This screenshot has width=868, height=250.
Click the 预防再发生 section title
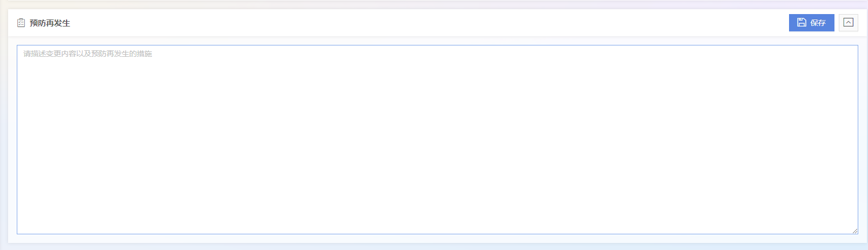click(x=50, y=23)
